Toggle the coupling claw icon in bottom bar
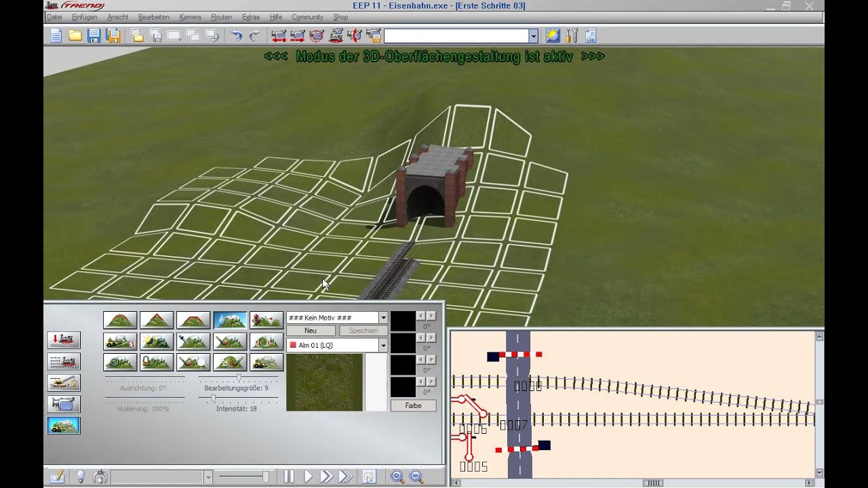Image resolution: width=868 pixels, height=488 pixels. tap(100, 476)
